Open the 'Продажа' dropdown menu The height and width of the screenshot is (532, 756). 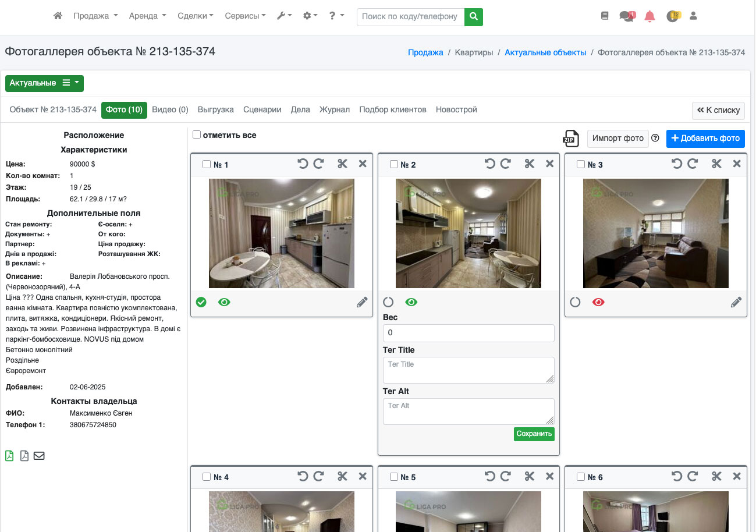point(95,16)
